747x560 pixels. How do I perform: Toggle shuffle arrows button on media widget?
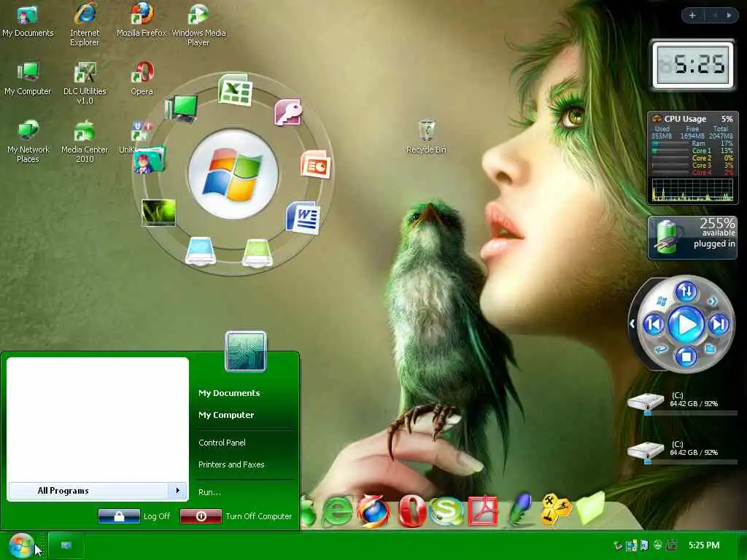coord(686,292)
